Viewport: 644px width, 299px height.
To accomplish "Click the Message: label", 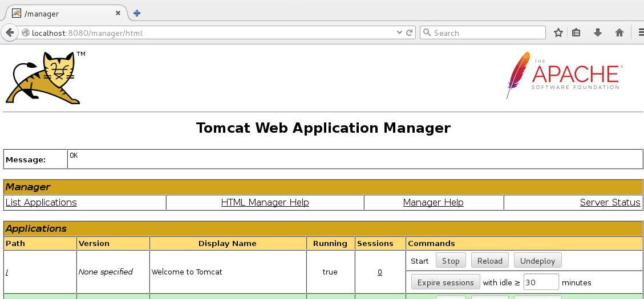I will tap(26, 159).
